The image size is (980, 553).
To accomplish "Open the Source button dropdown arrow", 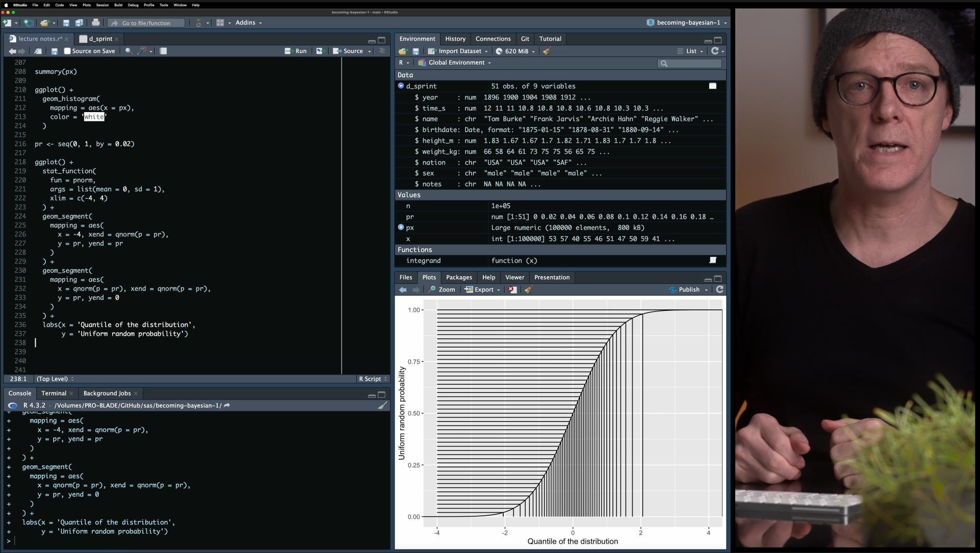I will coord(369,51).
